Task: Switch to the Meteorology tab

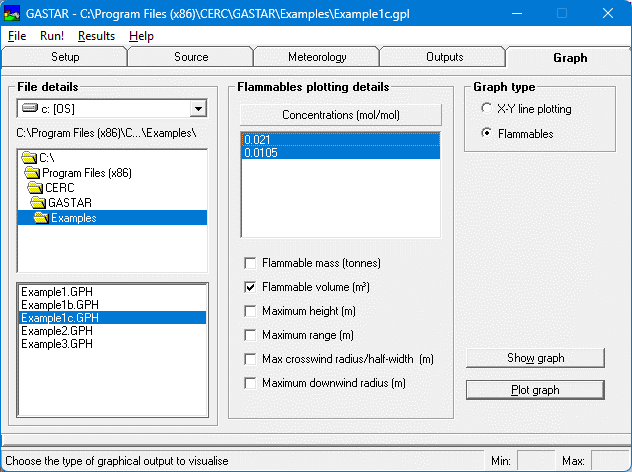Action: click(x=317, y=57)
